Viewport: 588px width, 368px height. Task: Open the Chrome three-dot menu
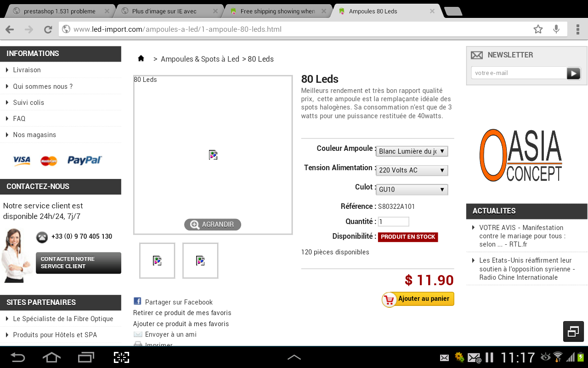pos(577,29)
